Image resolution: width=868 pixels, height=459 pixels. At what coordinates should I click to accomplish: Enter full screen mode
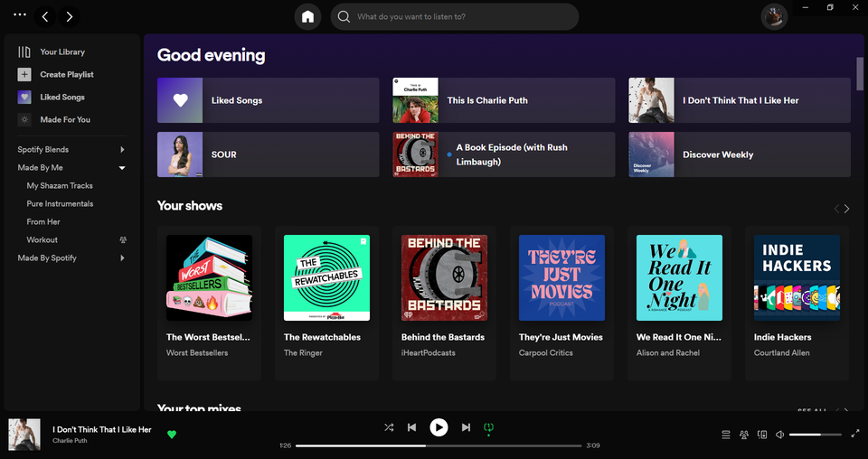point(855,434)
